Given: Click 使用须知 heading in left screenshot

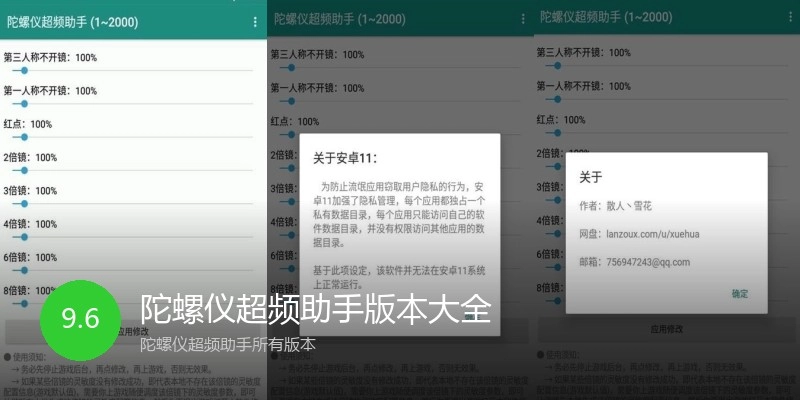Looking at the screenshot, I should pyautogui.click(x=25, y=357).
